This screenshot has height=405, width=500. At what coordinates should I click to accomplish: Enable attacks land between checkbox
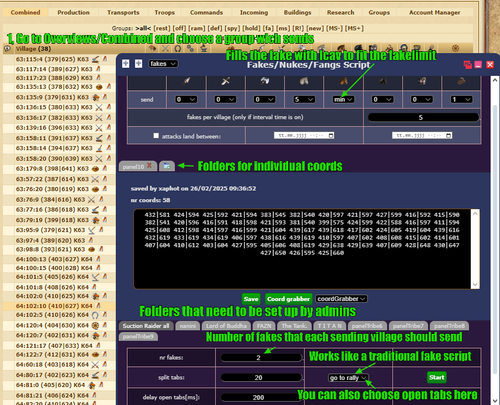click(x=156, y=136)
